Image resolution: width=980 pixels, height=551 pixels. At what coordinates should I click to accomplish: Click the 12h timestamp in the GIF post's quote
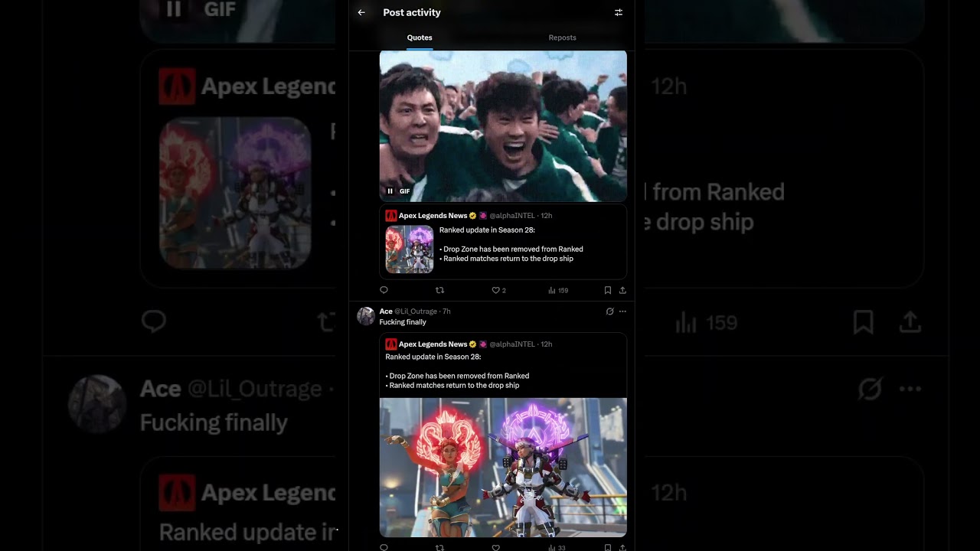[x=547, y=216]
